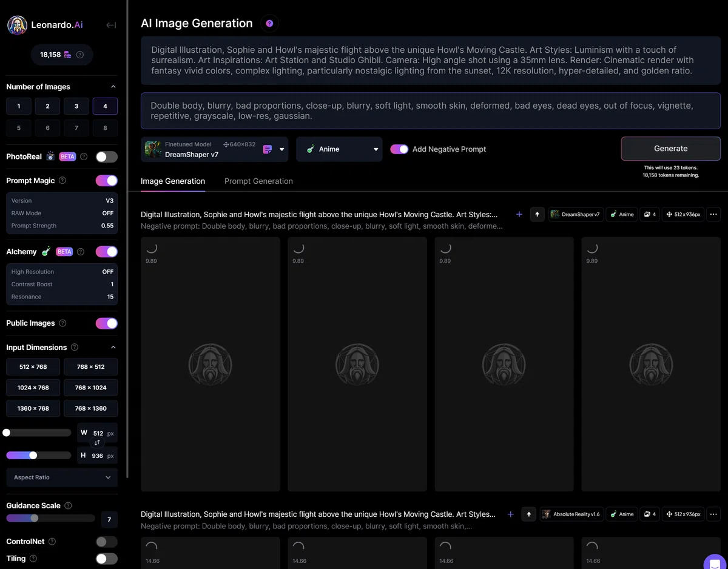The image size is (728, 569).
Task: Click into the negative prompt text box
Action: tap(431, 111)
